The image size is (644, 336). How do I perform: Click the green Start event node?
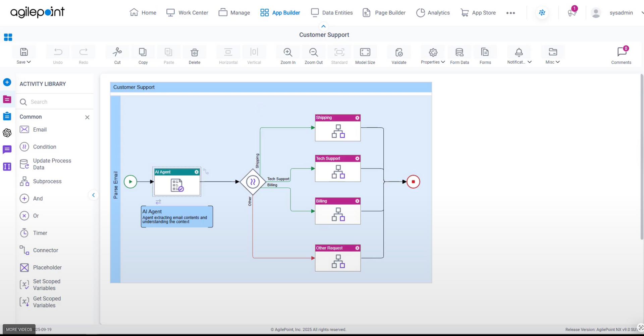130,182
